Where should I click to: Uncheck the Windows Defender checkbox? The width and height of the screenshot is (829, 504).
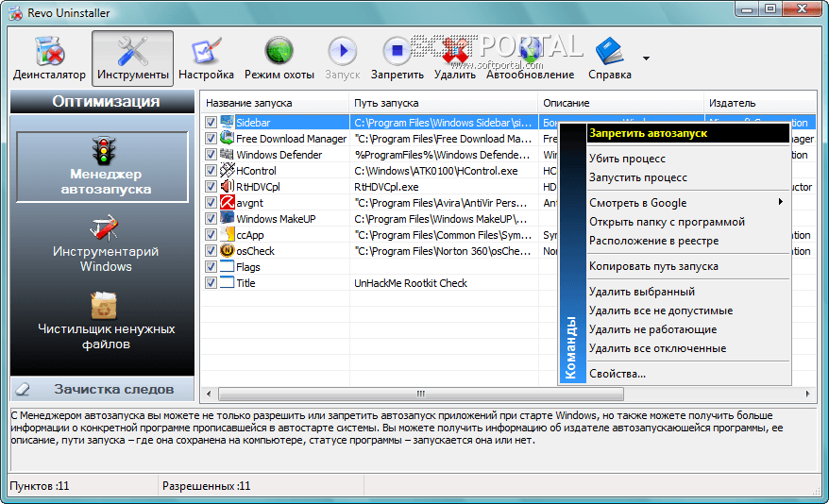[x=211, y=155]
